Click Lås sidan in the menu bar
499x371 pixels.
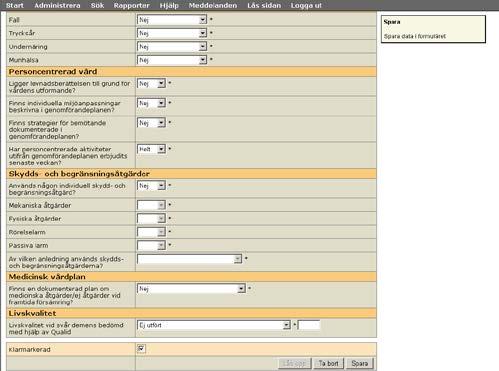point(264,6)
